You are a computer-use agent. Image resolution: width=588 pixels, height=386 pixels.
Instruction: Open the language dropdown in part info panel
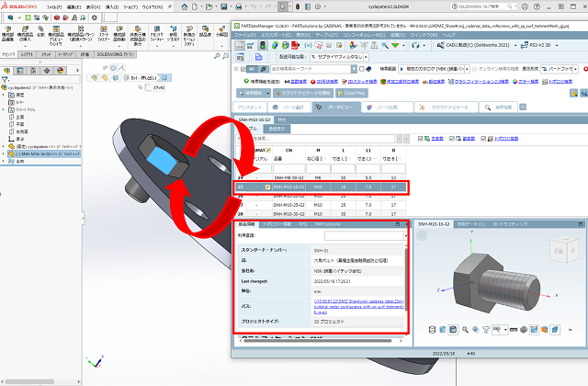[x=405, y=236]
